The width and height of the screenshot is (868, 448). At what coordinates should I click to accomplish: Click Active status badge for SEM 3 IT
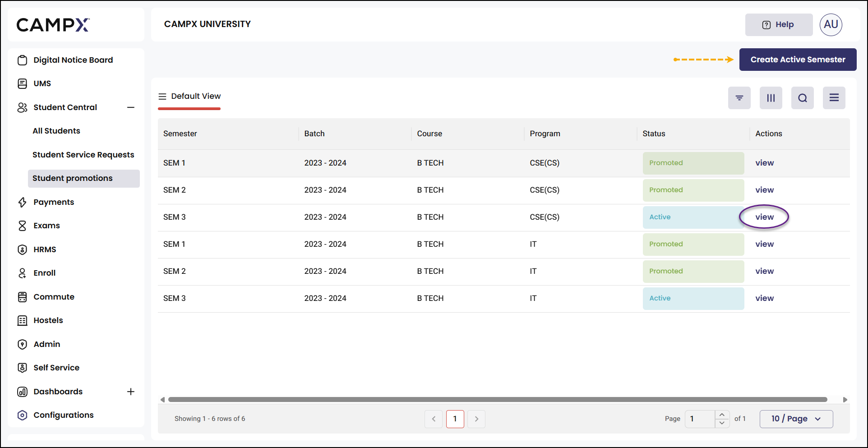(x=693, y=298)
